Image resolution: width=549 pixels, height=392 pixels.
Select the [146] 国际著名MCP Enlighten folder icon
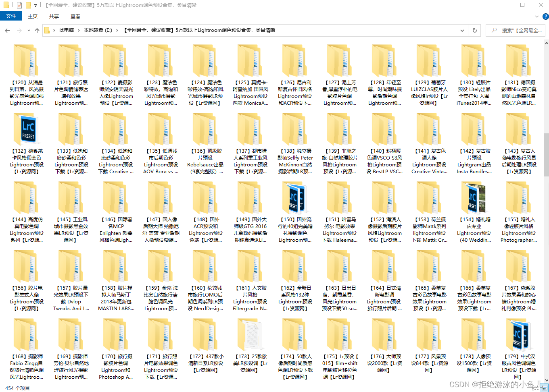pos(116,198)
